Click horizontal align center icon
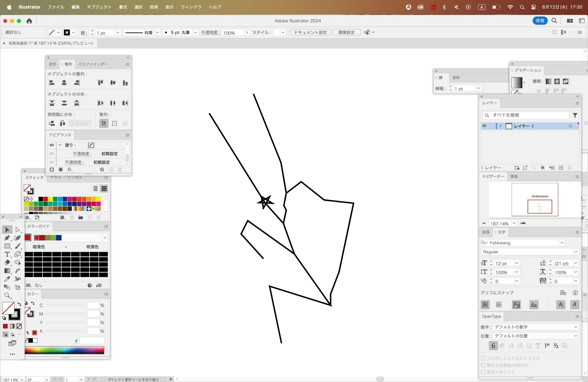588x382 pixels. (x=64, y=83)
